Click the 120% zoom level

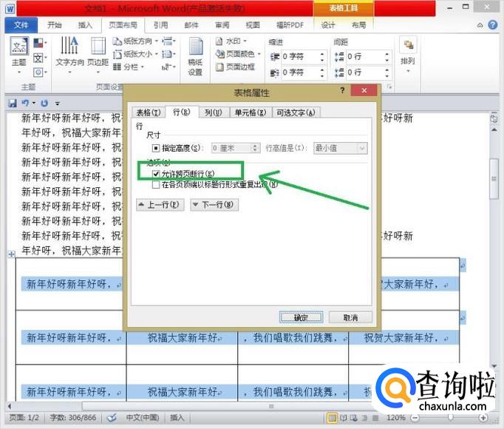(395, 418)
